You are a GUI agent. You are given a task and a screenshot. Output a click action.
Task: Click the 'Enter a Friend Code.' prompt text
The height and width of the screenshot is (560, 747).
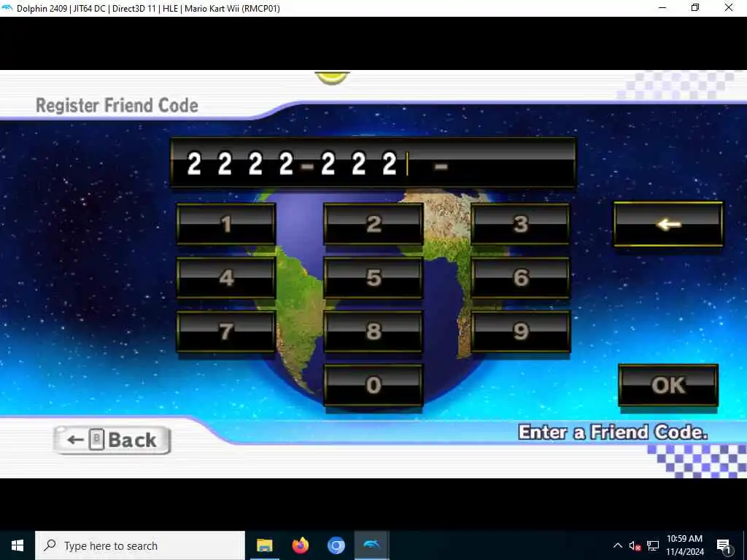click(613, 432)
